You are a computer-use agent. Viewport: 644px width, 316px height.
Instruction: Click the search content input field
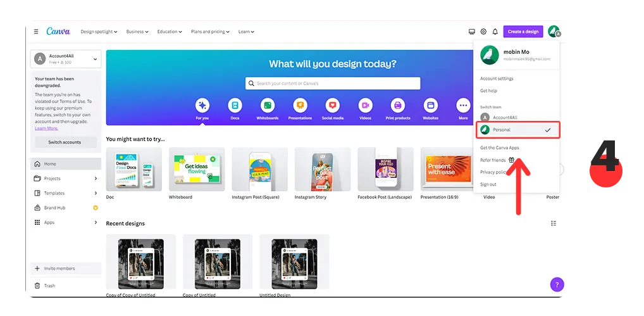(x=333, y=84)
